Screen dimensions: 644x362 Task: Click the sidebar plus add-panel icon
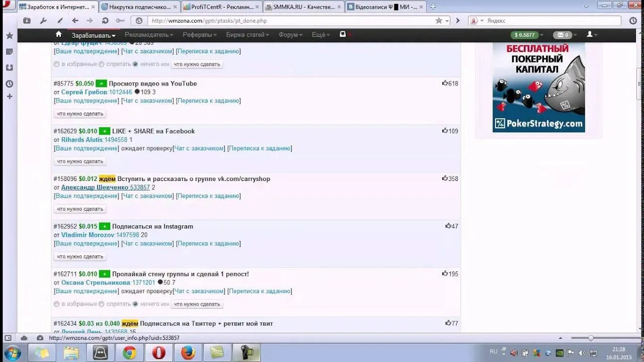click(9, 96)
